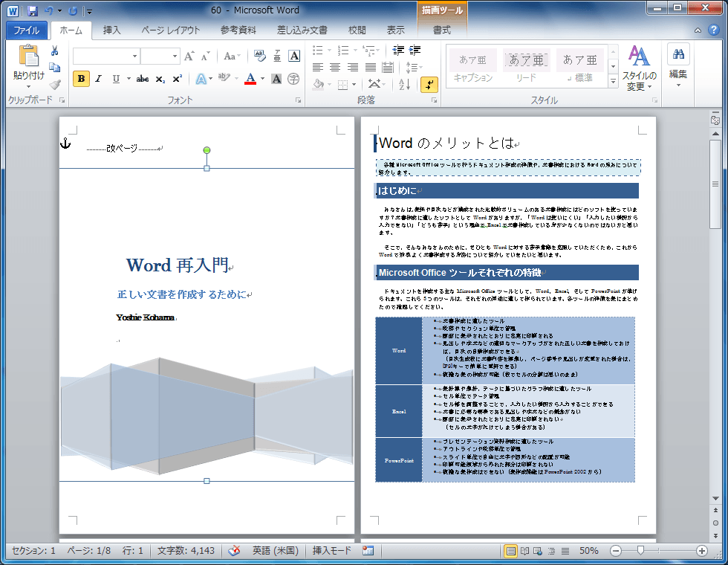Image resolution: width=728 pixels, height=565 pixels.
Task: Open the ファイル tab
Action: click(x=27, y=30)
